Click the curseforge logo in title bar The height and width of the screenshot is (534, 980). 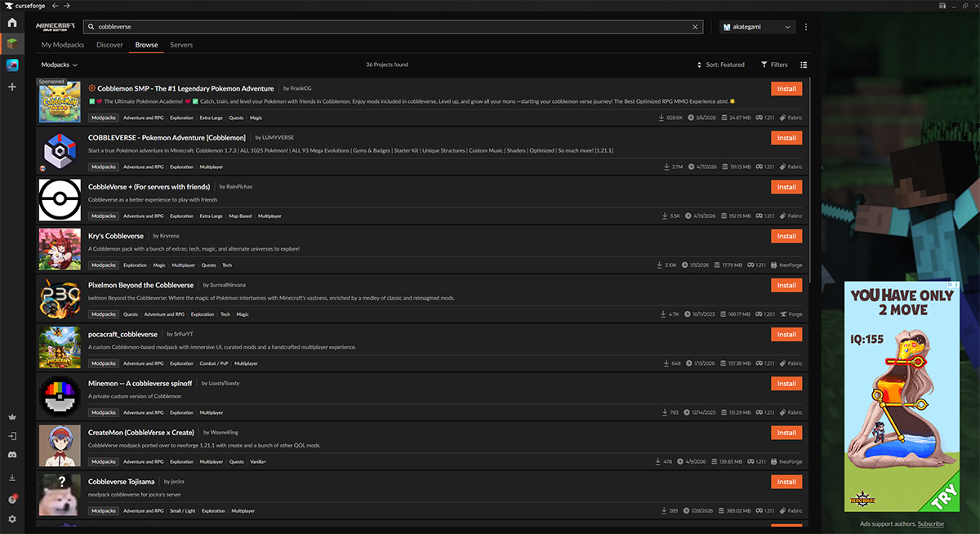[26, 6]
